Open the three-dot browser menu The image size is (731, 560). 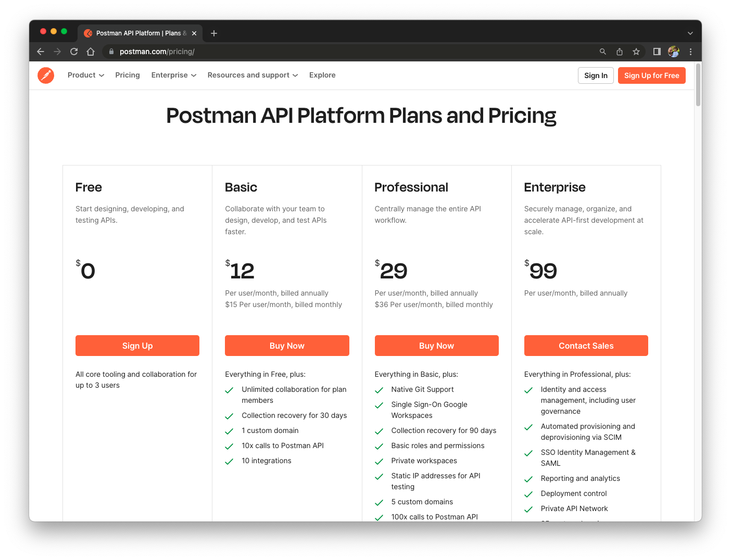[690, 52]
